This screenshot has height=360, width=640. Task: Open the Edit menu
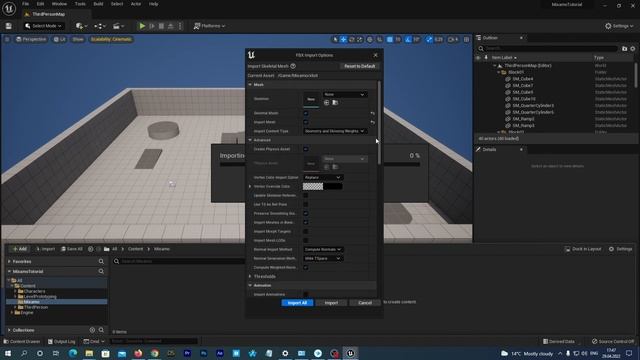40,4
